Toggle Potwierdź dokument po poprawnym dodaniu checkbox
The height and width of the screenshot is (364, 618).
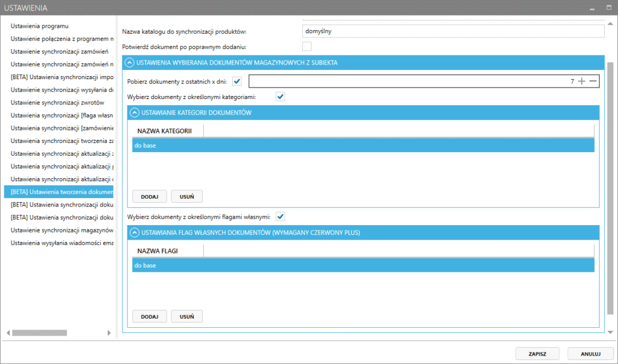pyautogui.click(x=307, y=46)
